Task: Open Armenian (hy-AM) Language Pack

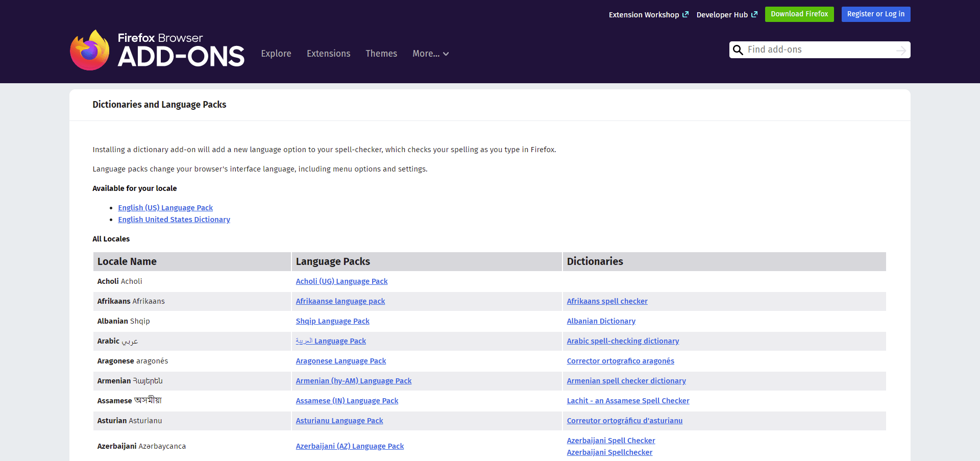Action: pos(354,381)
